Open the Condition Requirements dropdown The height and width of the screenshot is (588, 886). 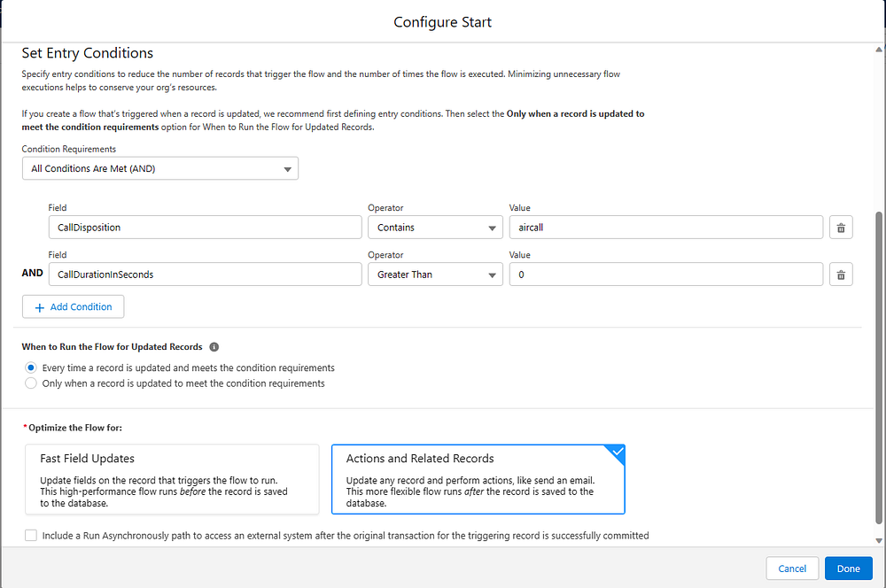pyautogui.click(x=160, y=168)
